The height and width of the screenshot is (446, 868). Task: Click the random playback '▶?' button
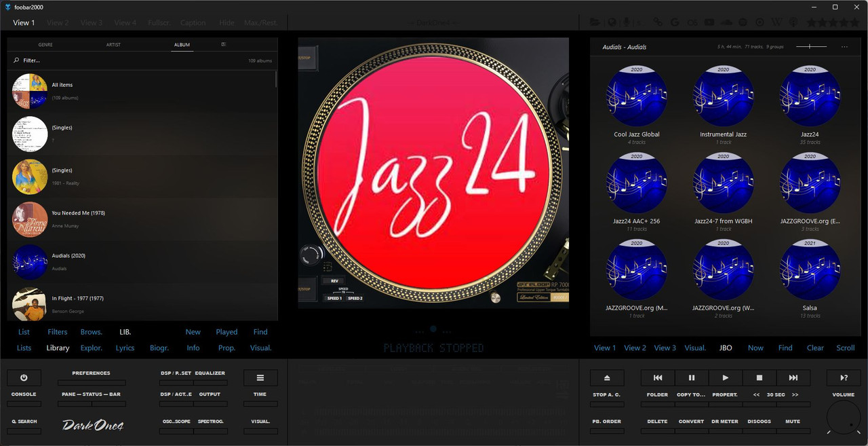[844, 377]
